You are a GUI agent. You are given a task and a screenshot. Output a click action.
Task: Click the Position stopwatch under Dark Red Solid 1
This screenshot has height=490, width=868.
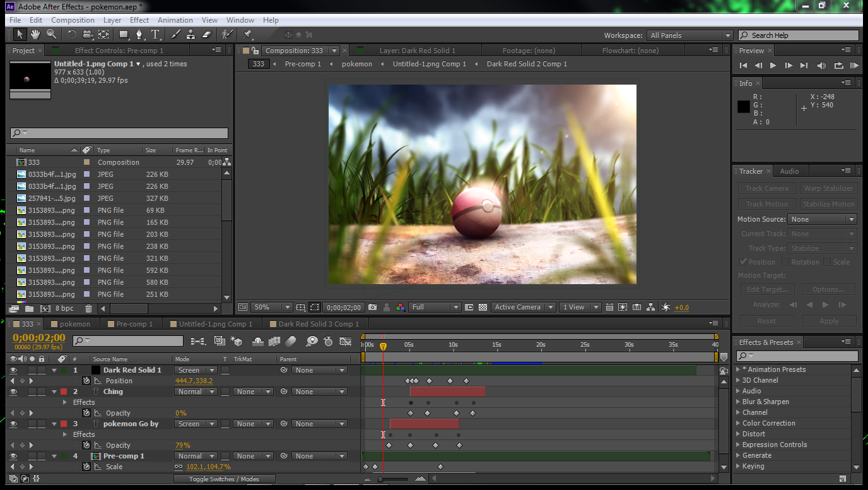coord(86,381)
